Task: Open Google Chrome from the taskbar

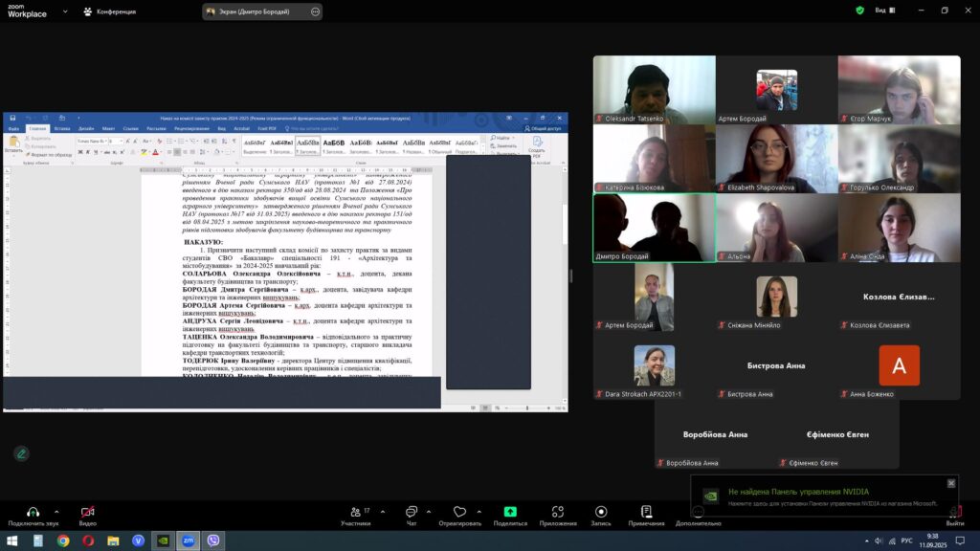Action: click(63, 540)
